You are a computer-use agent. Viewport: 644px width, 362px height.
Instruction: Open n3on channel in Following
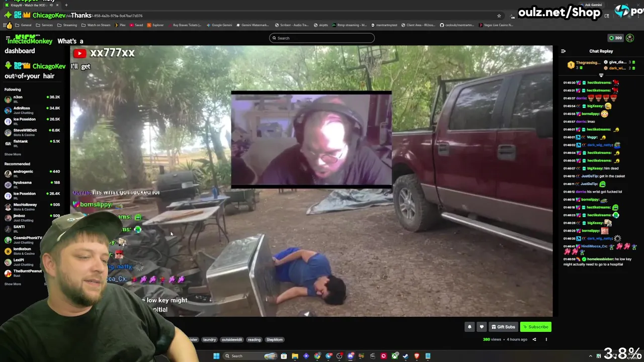tap(32, 99)
